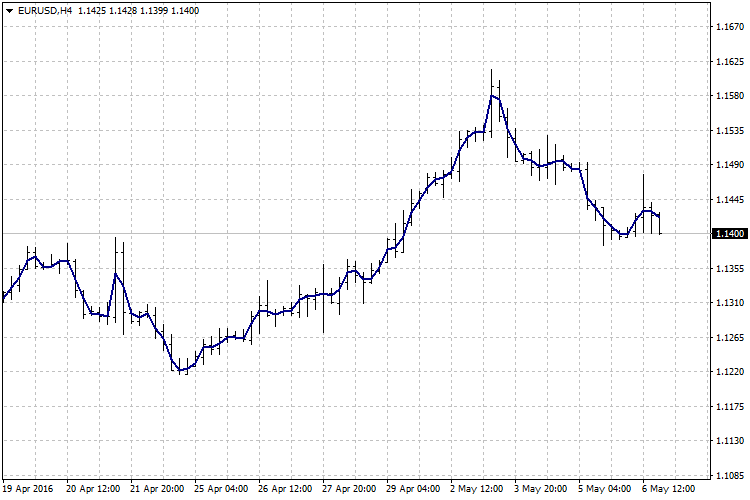Click the lowest trough of the line near 1.1220

pyautogui.click(x=180, y=370)
